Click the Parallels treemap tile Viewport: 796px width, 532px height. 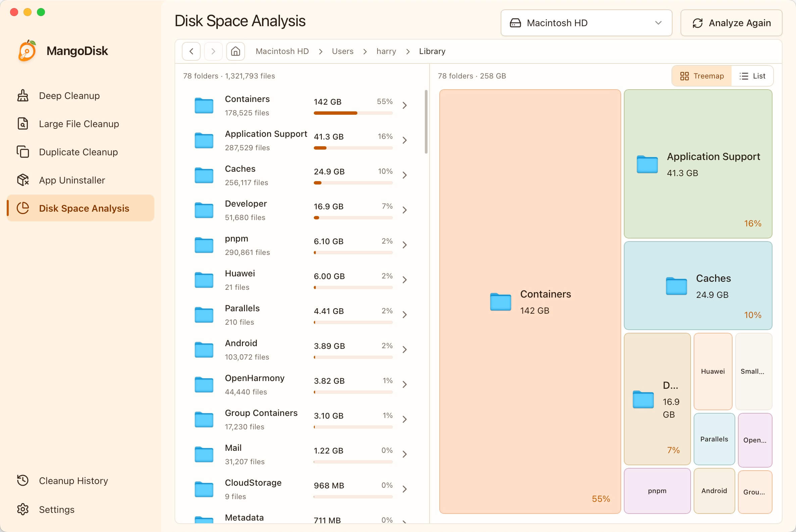(714, 439)
